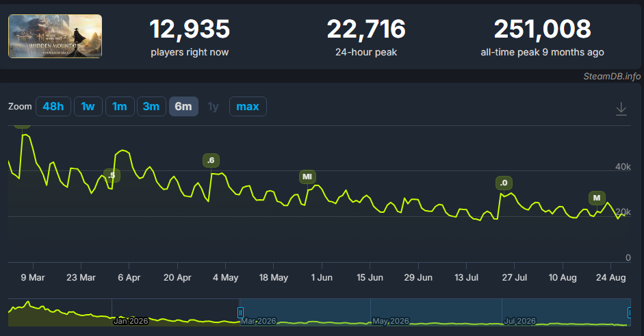Set chart zoom to 1w
The height and width of the screenshot is (336, 644).
88,106
